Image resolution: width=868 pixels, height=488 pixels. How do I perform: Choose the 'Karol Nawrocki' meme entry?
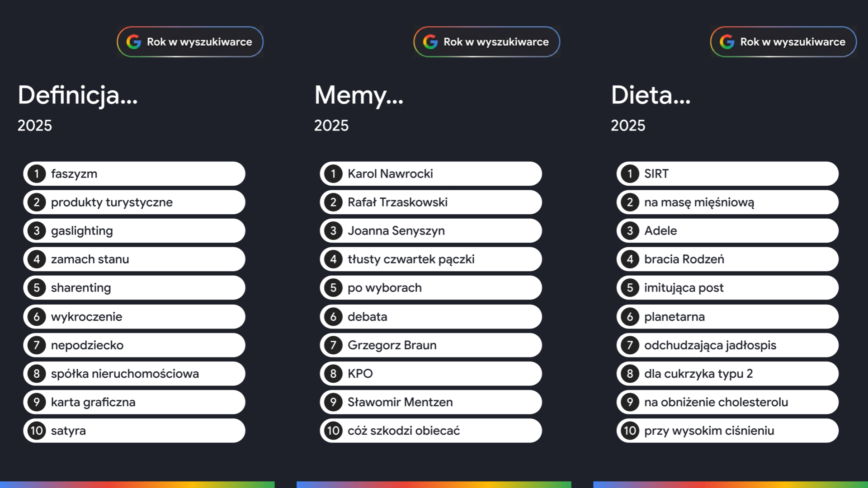(x=431, y=174)
